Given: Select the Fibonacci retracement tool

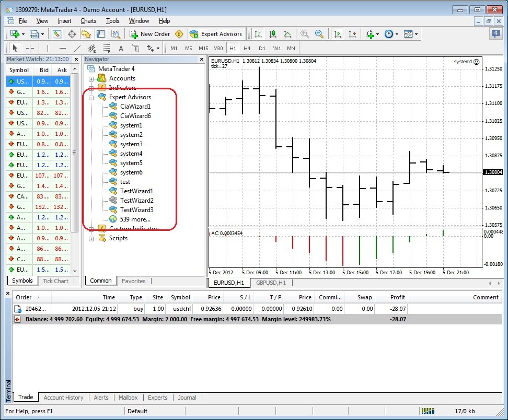Looking at the screenshot, I should click(107, 48).
